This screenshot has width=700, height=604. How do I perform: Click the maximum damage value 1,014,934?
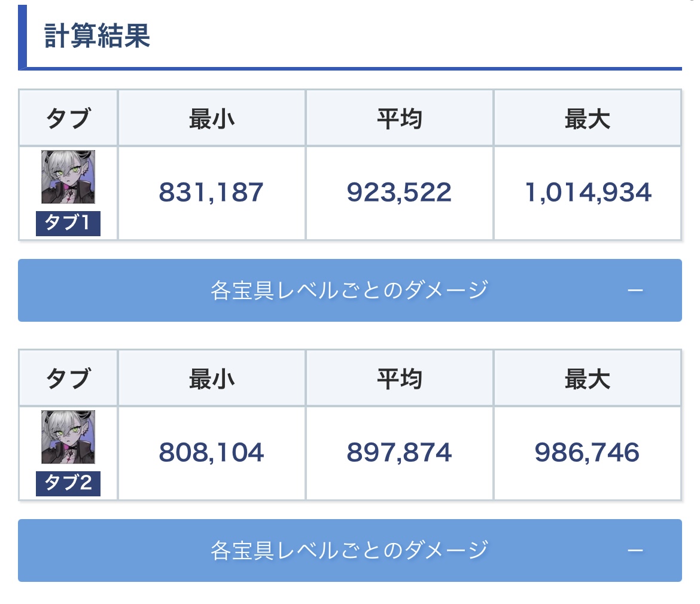588,193
